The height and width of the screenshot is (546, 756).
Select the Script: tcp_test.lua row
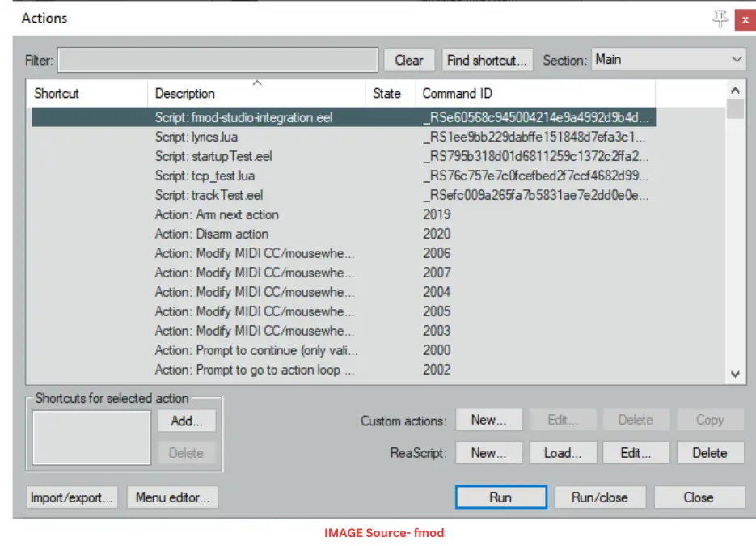click(205, 176)
